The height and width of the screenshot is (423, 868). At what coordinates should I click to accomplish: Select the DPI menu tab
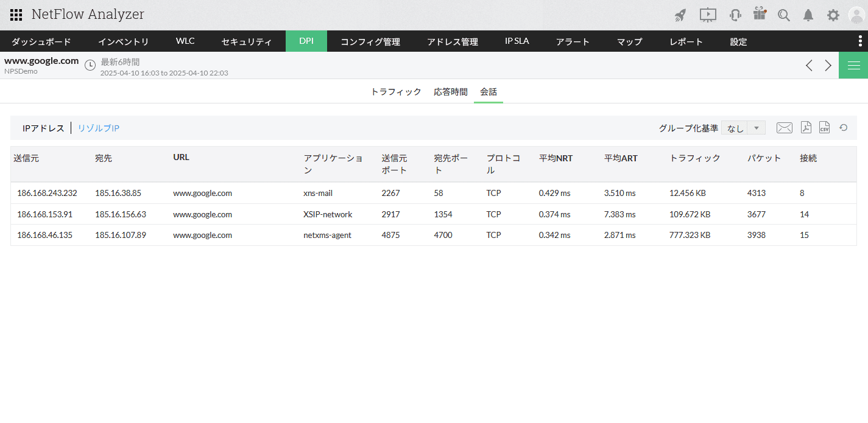[x=306, y=41]
